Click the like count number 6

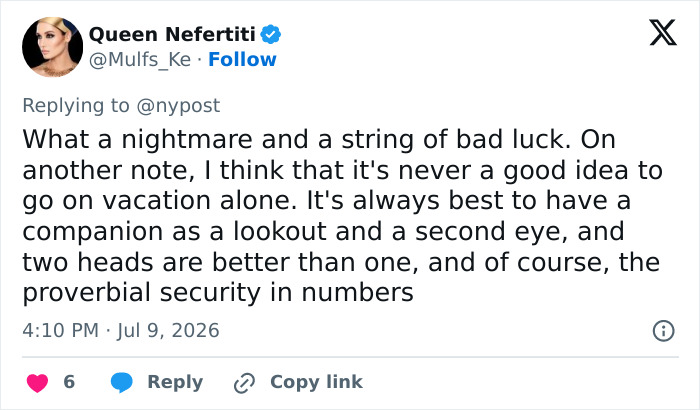point(69,382)
